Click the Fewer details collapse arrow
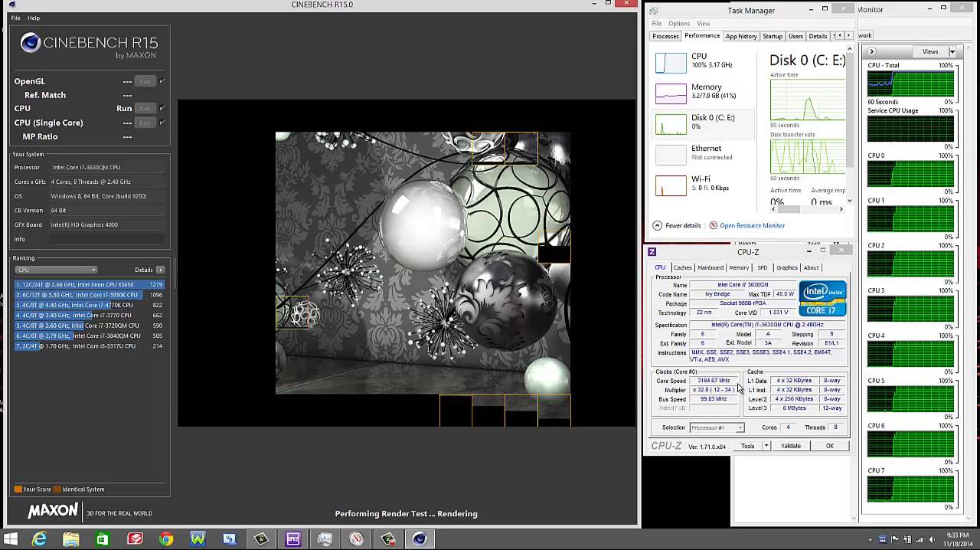The image size is (980, 550). (x=657, y=225)
